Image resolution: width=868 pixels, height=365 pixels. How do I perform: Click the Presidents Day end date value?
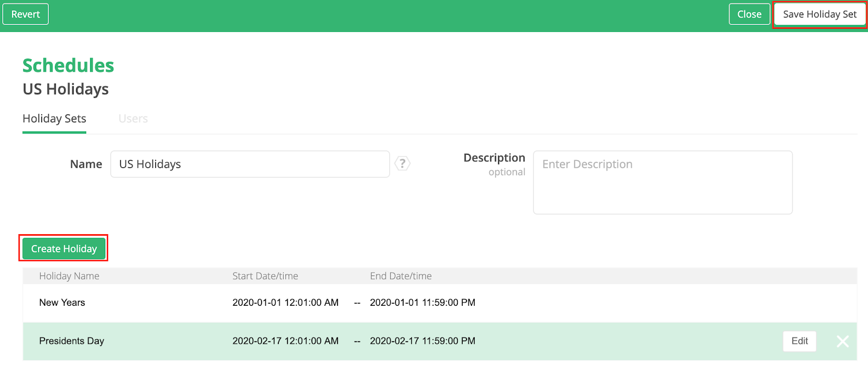tap(423, 341)
